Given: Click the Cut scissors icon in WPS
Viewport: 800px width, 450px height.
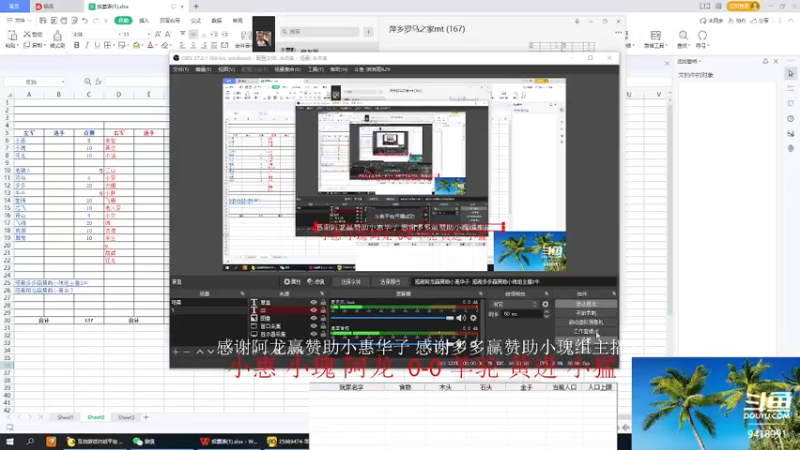Looking at the screenshot, I should tap(27, 34).
